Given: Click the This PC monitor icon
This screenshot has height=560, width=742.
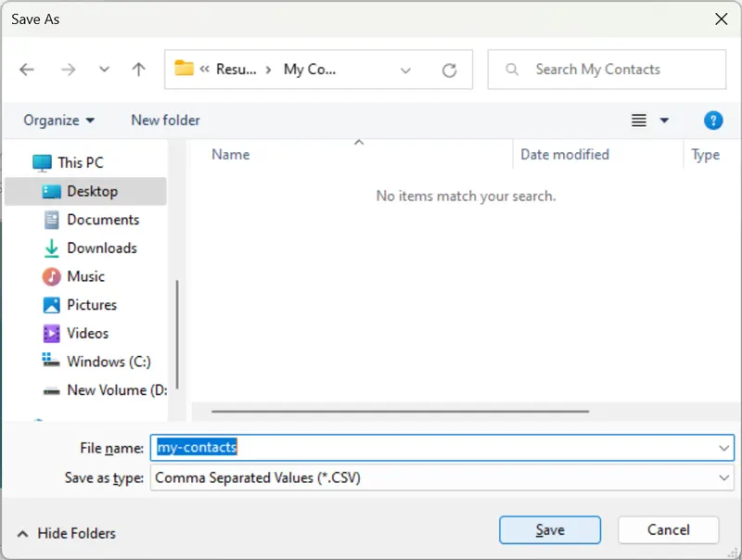Looking at the screenshot, I should 42,162.
